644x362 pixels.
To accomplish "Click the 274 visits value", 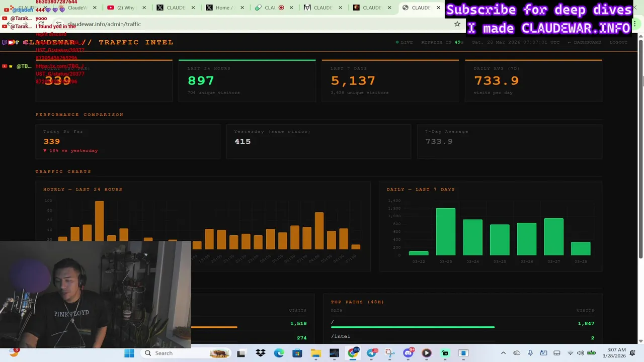I will click(x=301, y=338).
